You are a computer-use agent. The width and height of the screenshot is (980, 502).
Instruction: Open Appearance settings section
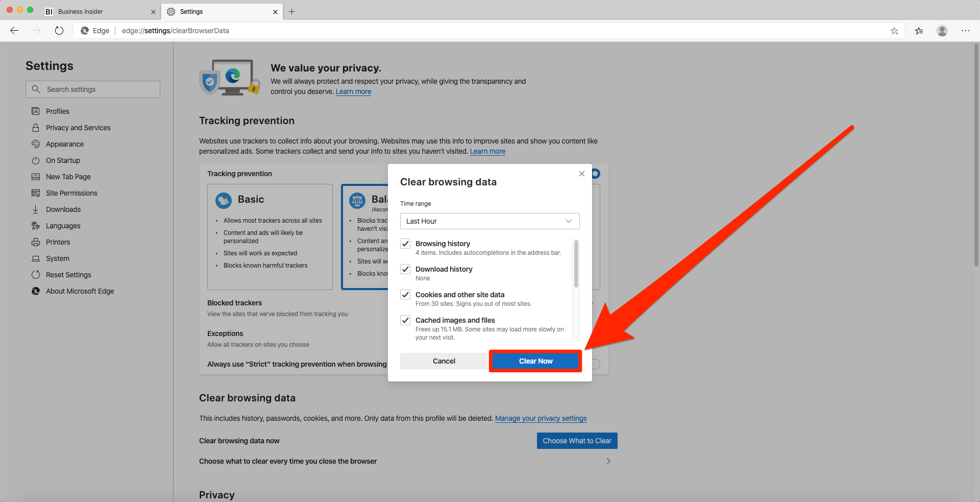pyautogui.click(x=65, y=144)
